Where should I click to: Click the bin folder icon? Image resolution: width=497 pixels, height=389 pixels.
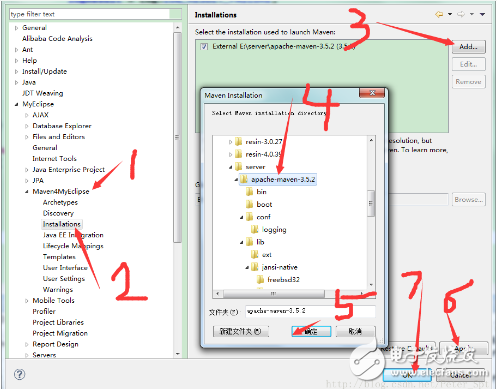tap(249, 192)
